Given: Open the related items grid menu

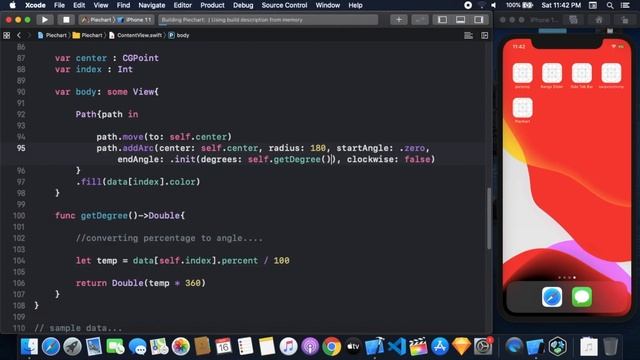Looking at the screenshot, I should click(7, 36).
